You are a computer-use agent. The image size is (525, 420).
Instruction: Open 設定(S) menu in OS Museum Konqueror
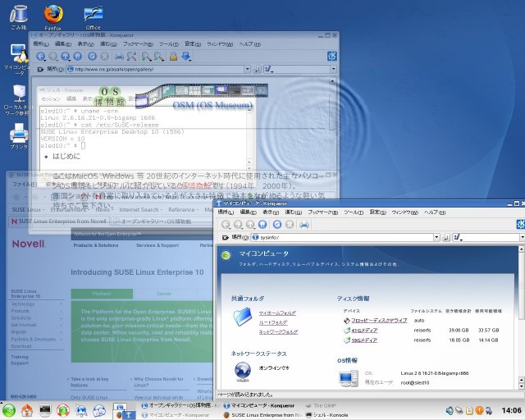[x=193, y=44]
